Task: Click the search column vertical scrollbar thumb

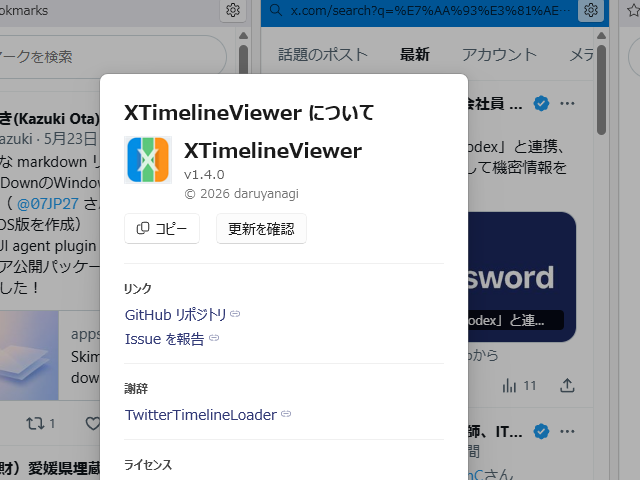Action: point(601,90)
